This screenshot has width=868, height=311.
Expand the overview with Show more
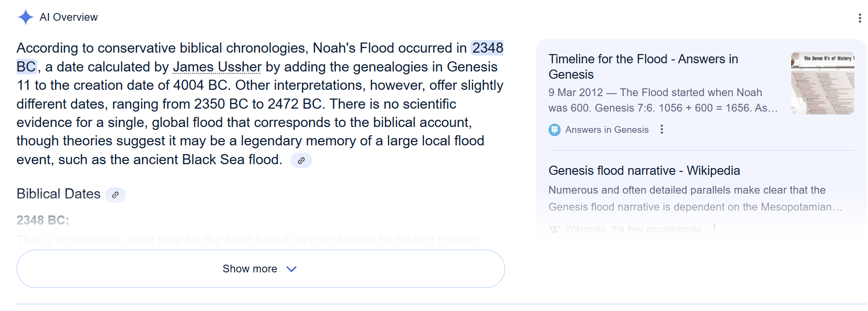pyautogui.click(x=250, y=269)
